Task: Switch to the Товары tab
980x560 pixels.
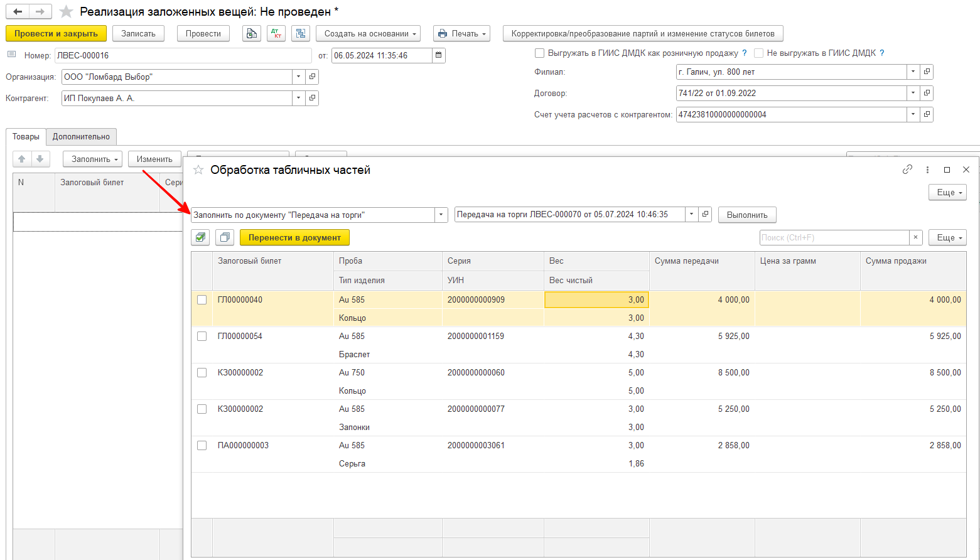Action: click(26, 136)
